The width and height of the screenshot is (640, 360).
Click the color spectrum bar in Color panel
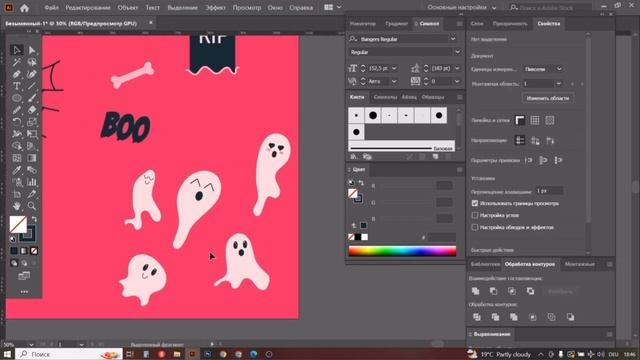(402, 251)
